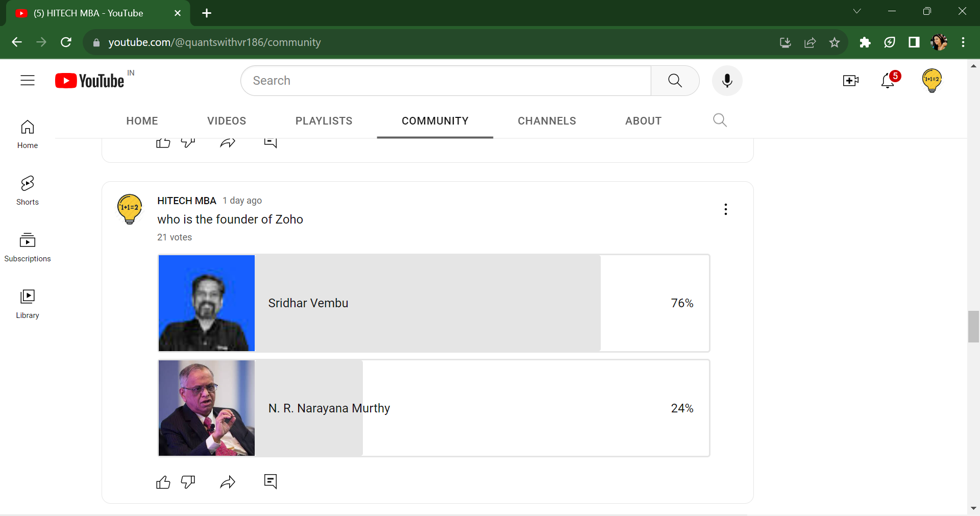
Task: Switch to the VIDEOS channel tab
Action: (x=227, y=121)
